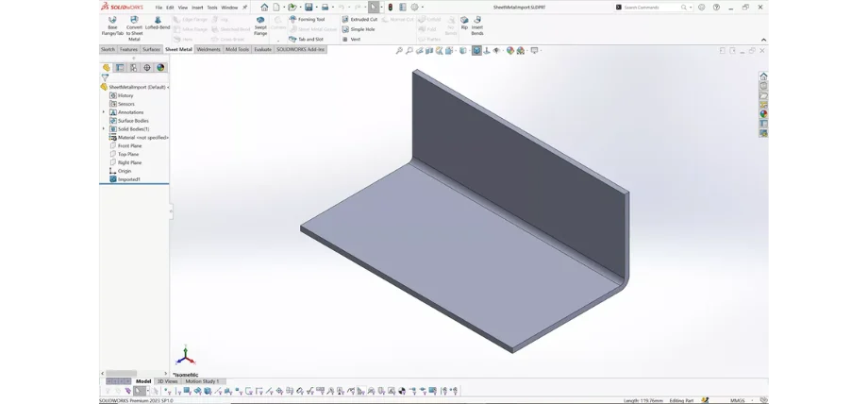The width and height of the screenshot is (868, 404).
Task: Click Edit Appearance color ball icon
Action: [x=509, y=50]
